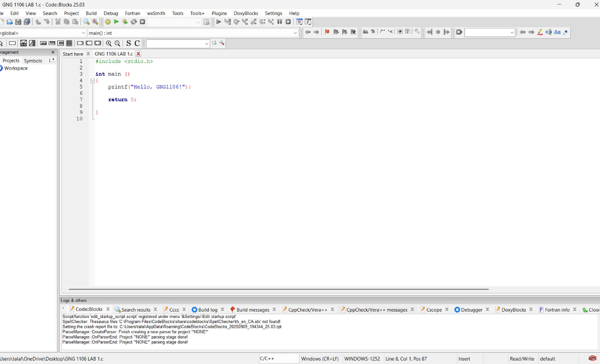Click the editor horizontal scrollbar
The width and height of the screenshot is (600, 364).
point(278,289)
